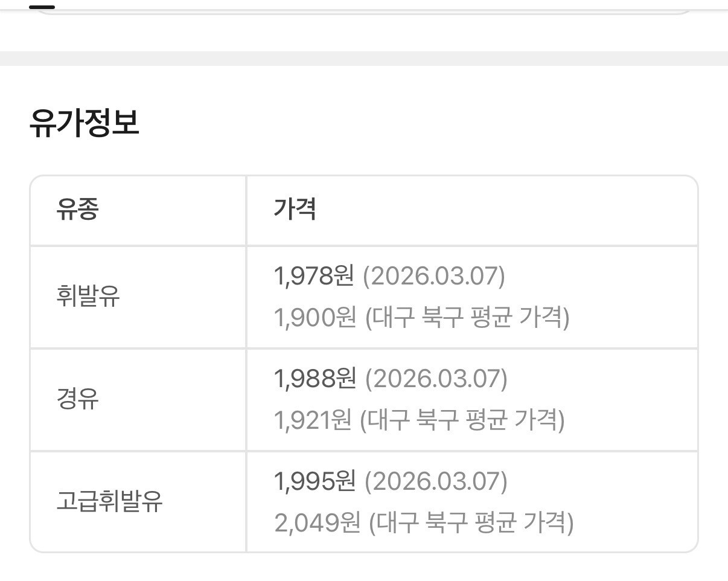Viewport: 728px width, 581px height.
Task: Click the date next to 1,995원
Action: (x=436, y=481)
